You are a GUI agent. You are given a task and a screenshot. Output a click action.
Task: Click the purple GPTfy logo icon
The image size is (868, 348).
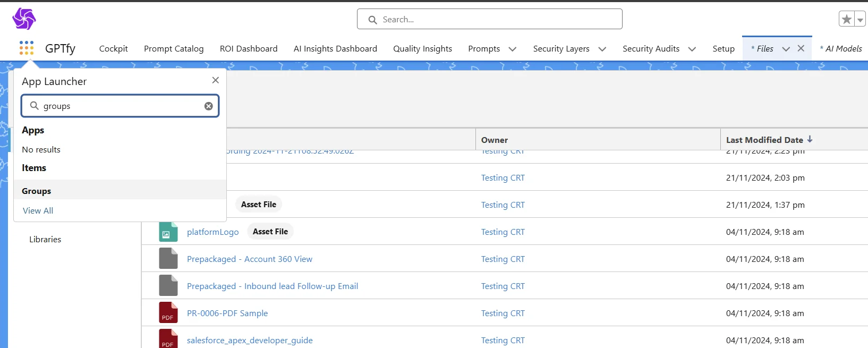[24, 19]
